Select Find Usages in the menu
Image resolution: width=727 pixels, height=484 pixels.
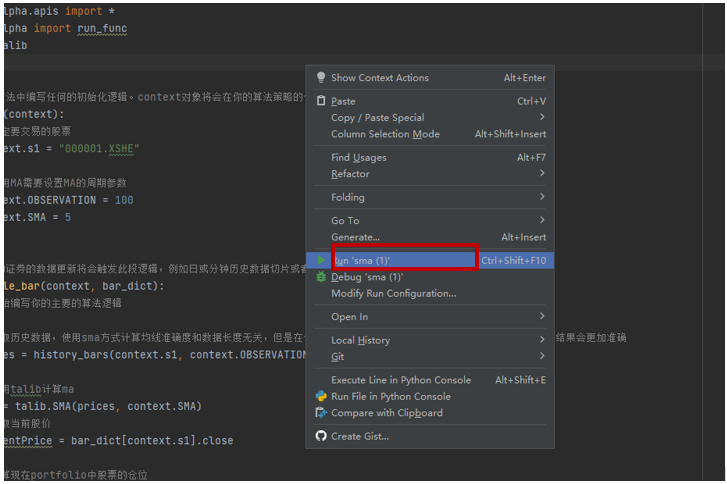click(430, 157)
